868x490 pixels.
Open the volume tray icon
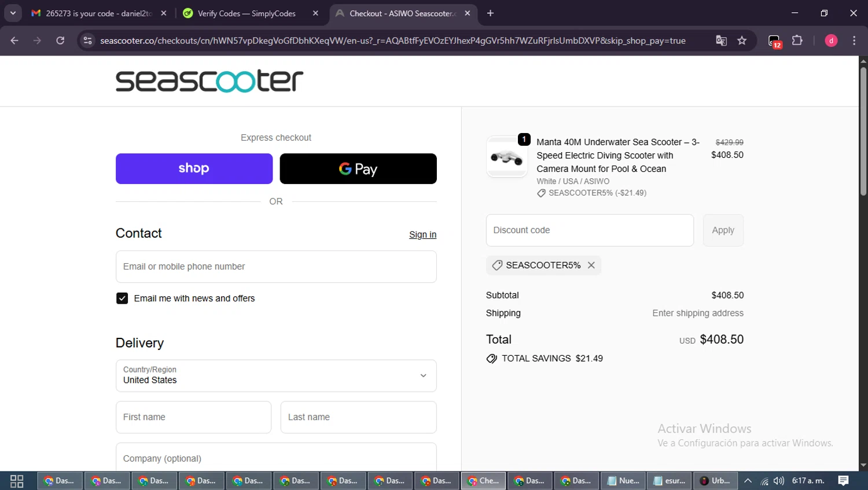779,481
